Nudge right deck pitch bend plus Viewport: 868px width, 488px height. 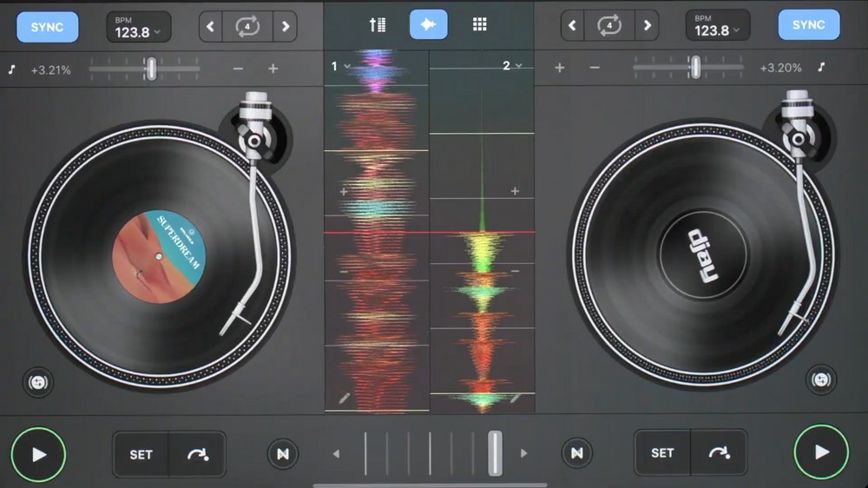pyautogui.click(x=560, y=68)
